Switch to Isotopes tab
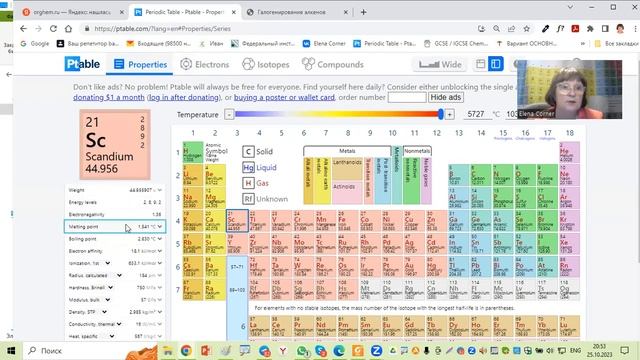The height and width of the screenshot is (360, 640). [x=266, y=64]
